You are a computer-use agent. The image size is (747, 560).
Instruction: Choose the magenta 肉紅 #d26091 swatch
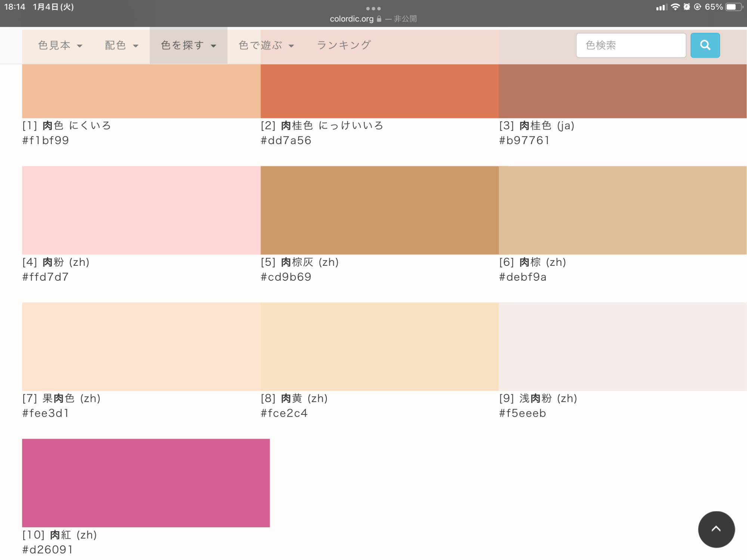(146, 483)
